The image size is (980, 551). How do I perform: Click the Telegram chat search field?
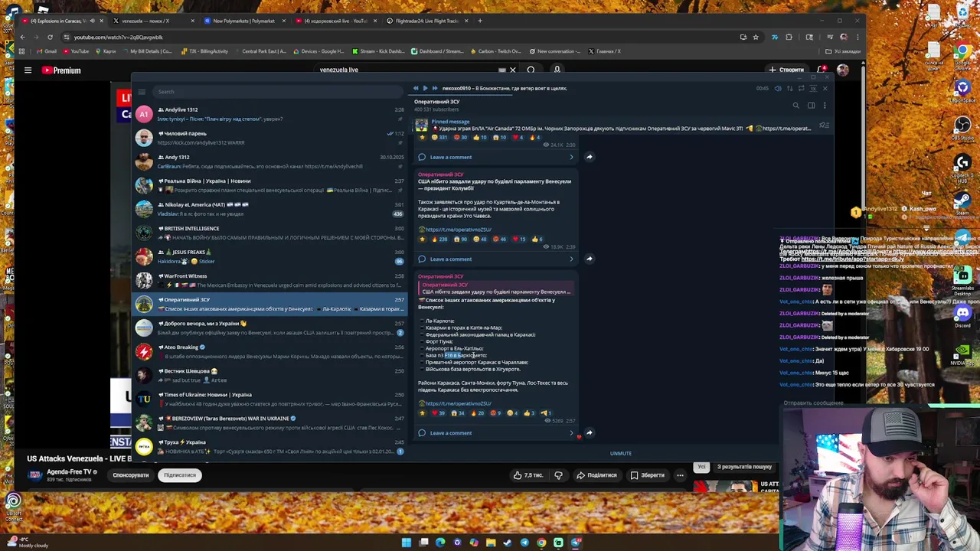[x=279, y=92]
